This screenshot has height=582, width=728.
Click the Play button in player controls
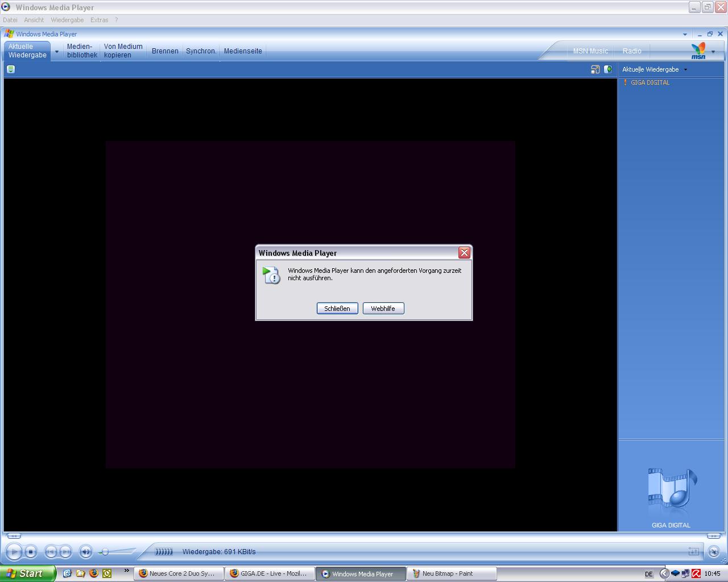(x=14, y=551)
